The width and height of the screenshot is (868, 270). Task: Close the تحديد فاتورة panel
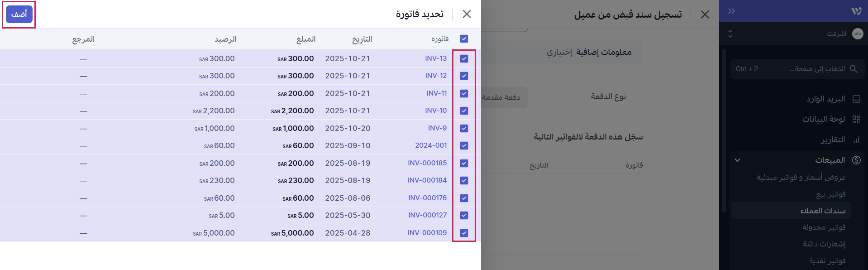[467, 14]
